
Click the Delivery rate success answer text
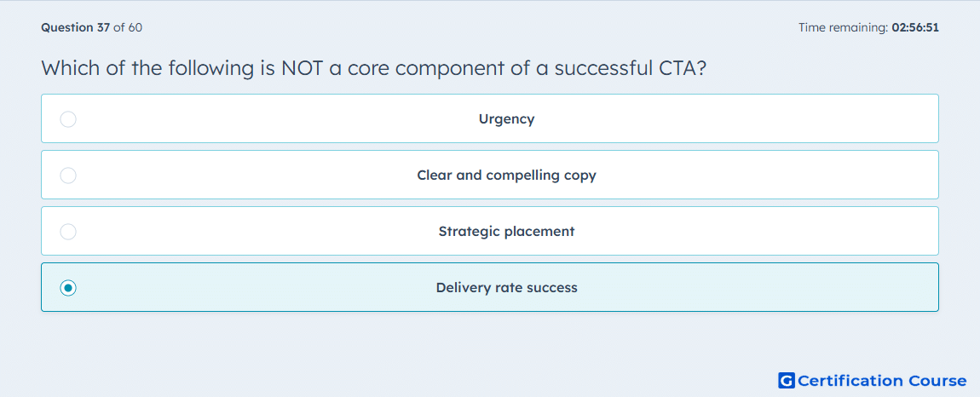tap(506, 288)
